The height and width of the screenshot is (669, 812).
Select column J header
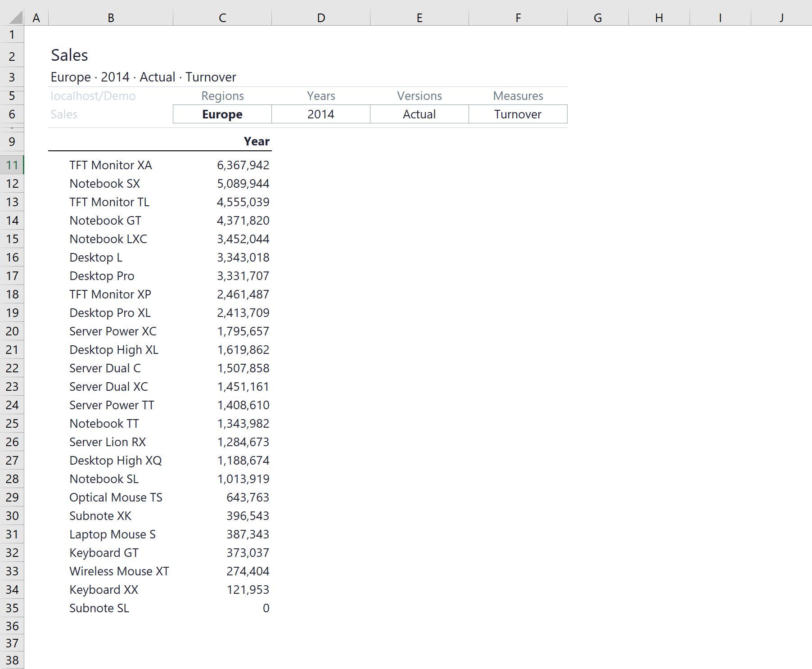[781, 18]
